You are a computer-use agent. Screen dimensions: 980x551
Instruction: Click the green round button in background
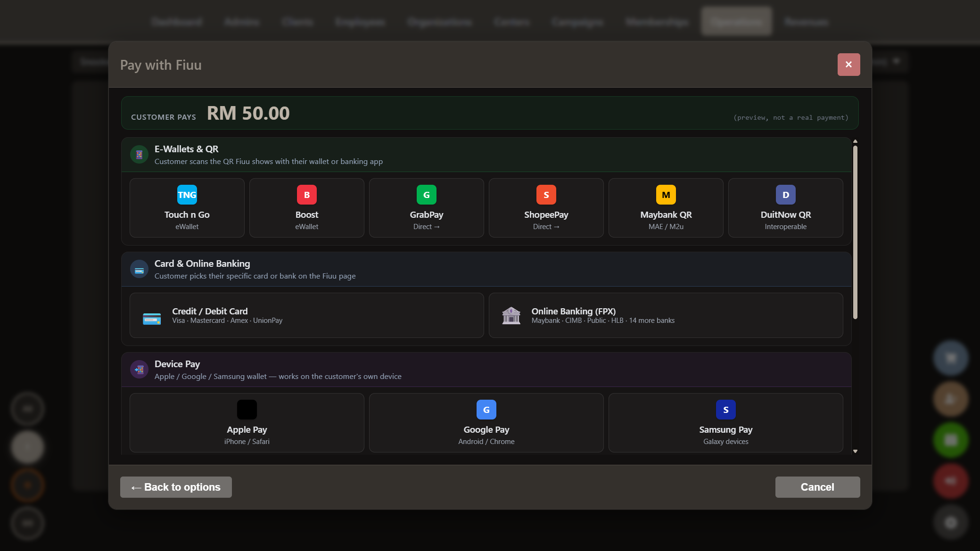click(951, 440)
